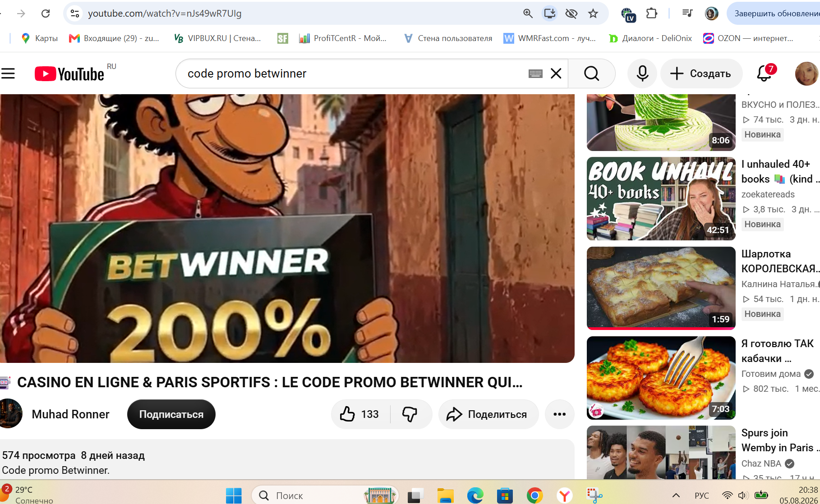Screen dimensions: 820x504
Task: Open File Explorer from the taskbar
Action: click(x=445, y=496)
